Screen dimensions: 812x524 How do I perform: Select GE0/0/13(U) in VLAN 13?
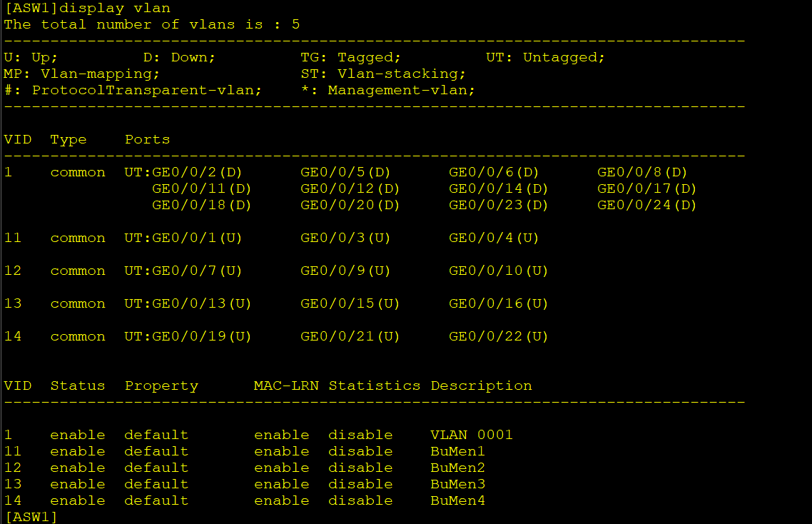tap(201, 303)
